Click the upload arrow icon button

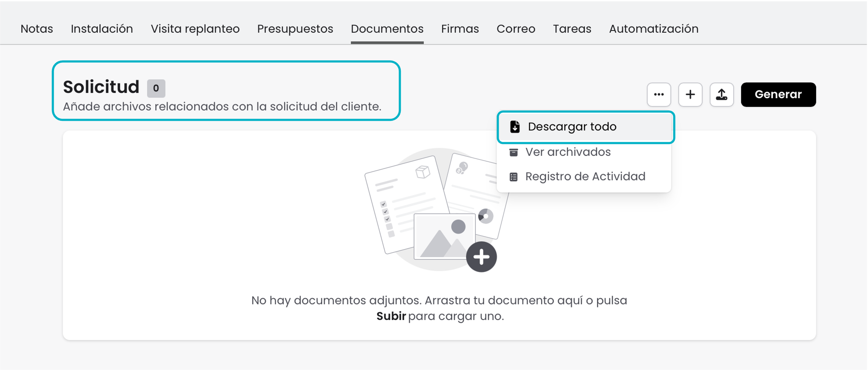pyautogui.click(x=722, y=94)
